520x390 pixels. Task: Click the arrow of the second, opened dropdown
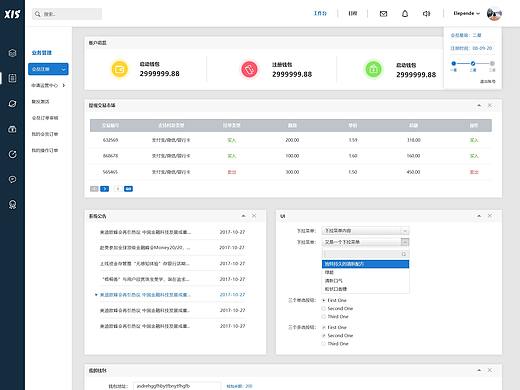[x=405, y=242]
